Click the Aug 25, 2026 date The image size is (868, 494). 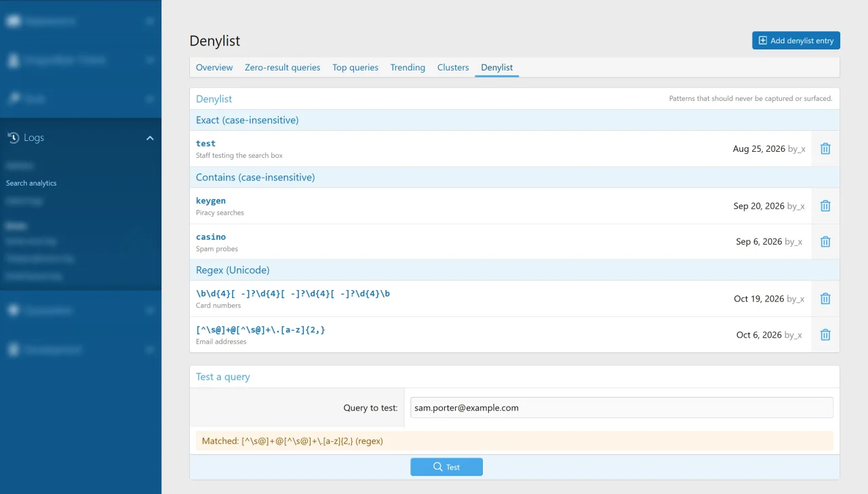click(x=759, y=148)
